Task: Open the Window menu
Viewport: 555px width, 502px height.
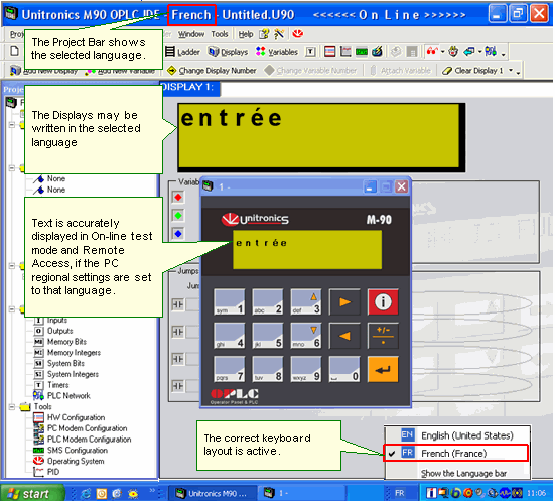Action: (191, 34)
